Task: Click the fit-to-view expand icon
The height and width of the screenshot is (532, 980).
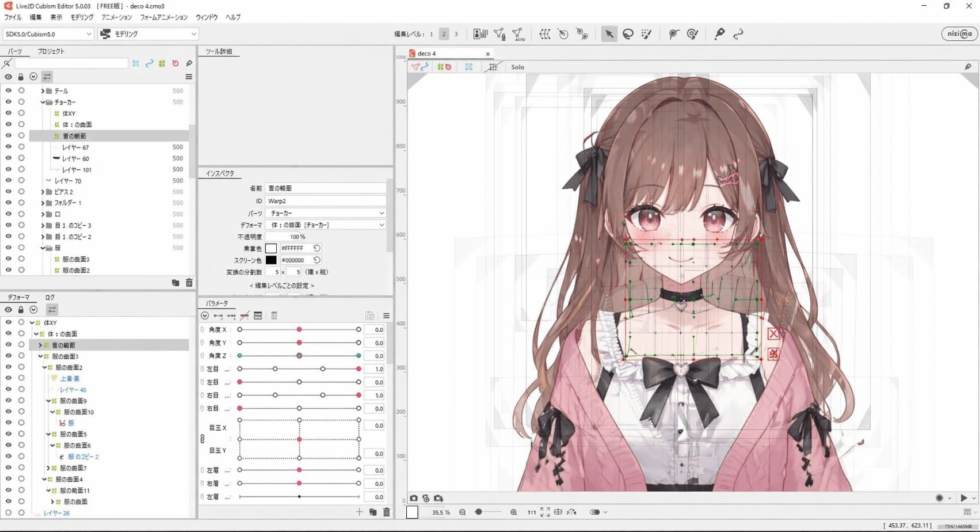Action: click(545, 512)
